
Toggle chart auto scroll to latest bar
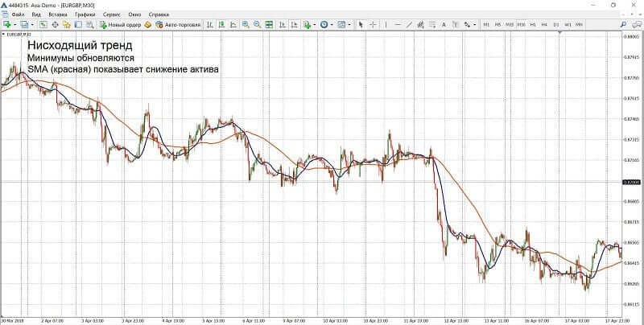click(283, 25)
